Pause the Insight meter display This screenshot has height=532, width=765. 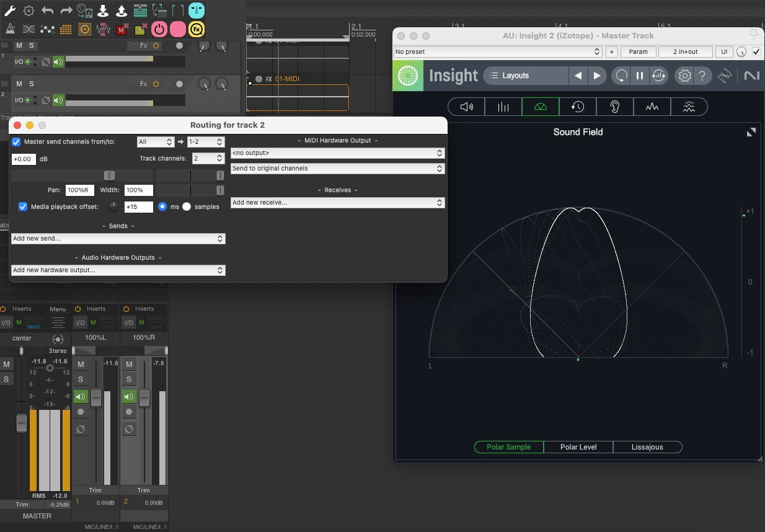point(639,76)
